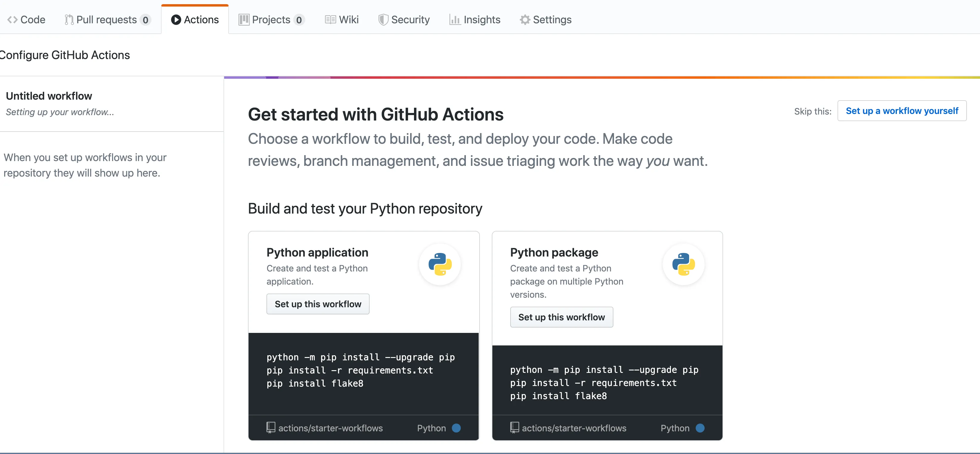
Task: Click the pull request branch icon
Action: [x=69, y=20]
